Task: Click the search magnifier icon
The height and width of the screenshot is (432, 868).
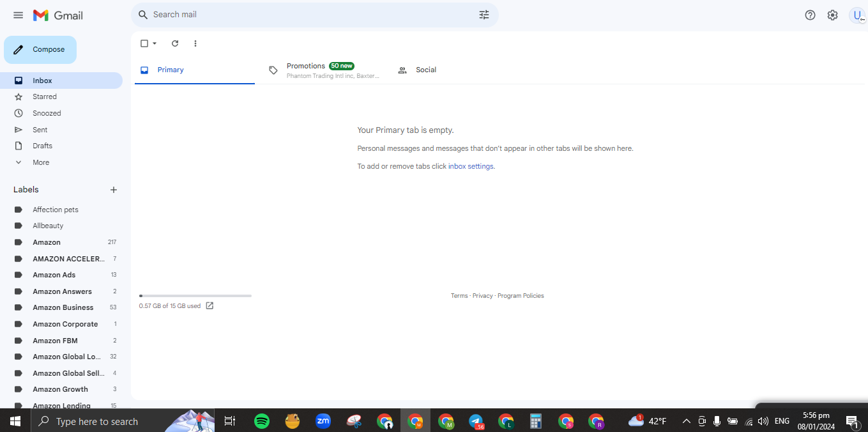Action: (143, 15)
